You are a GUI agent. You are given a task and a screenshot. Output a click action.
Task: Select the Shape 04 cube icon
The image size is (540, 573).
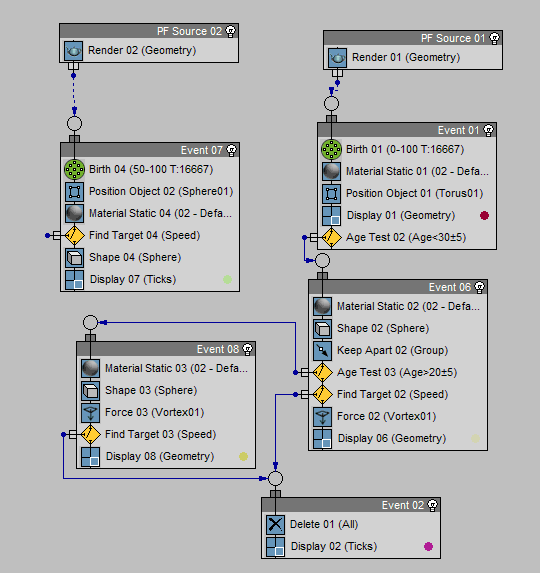click(75, 257)
